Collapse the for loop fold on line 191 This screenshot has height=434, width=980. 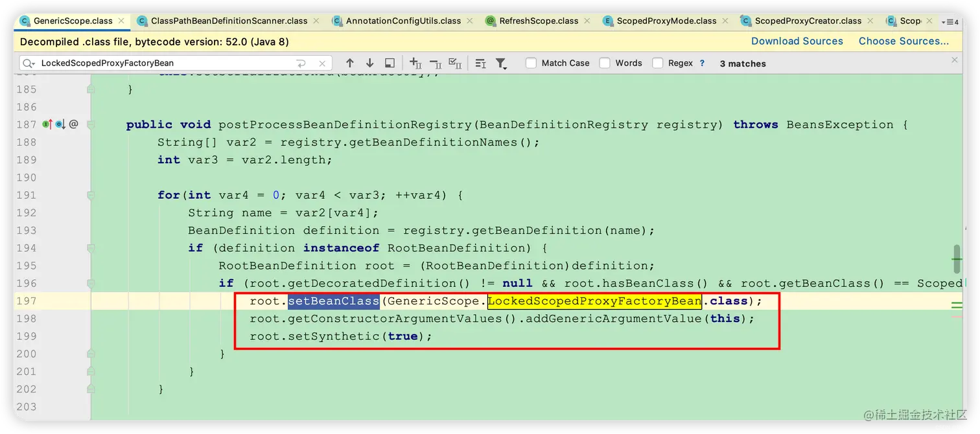click(91, 195)
